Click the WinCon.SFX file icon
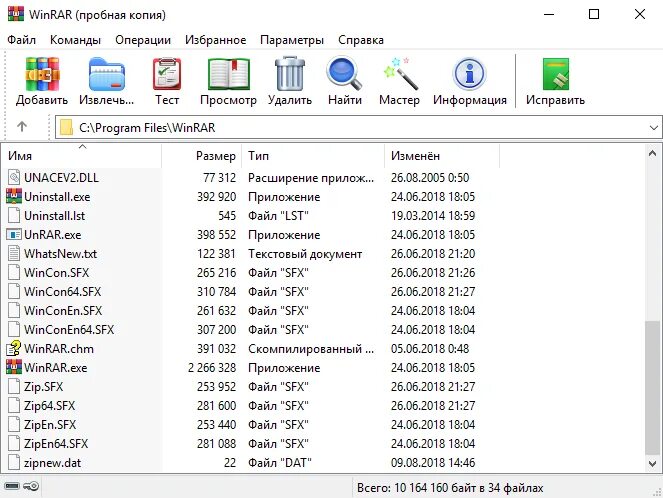663x498 pixels. pyautogui.click(x=14, y=272)
